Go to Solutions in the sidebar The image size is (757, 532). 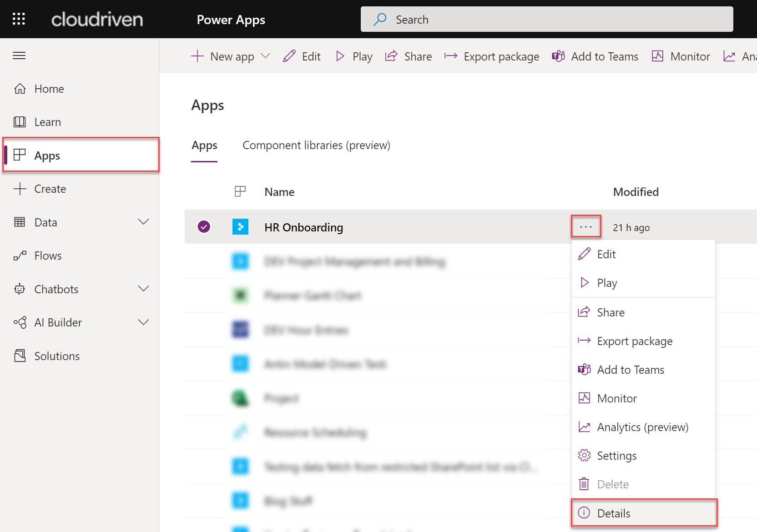[x=57, y=356]
